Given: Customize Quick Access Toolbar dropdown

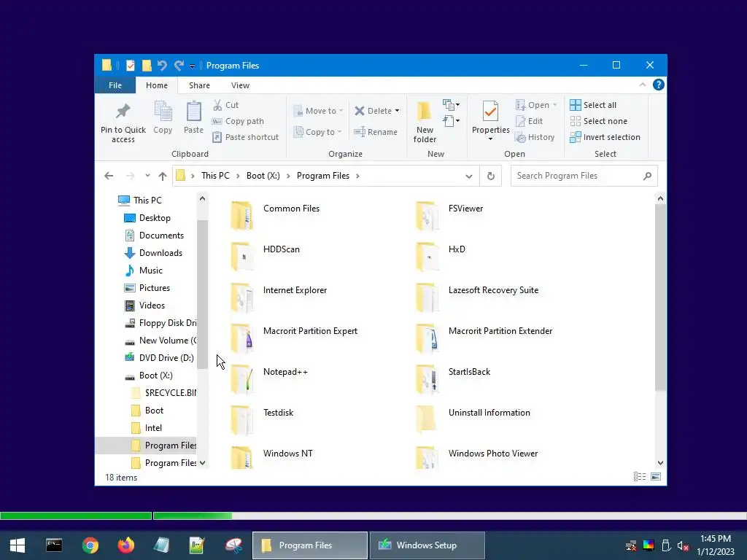Looking at the screenshot, I should (192, 66).
